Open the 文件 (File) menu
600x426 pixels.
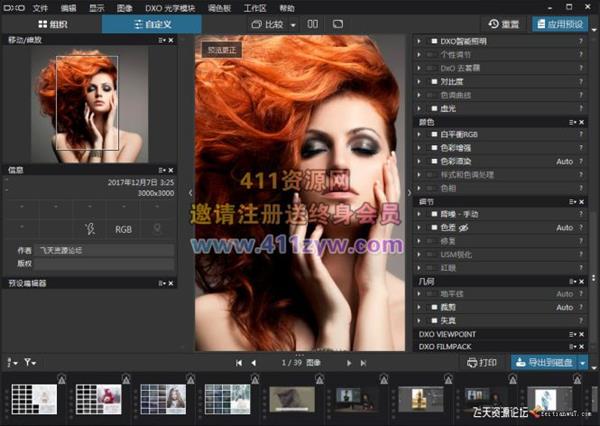tap(40, 6)
